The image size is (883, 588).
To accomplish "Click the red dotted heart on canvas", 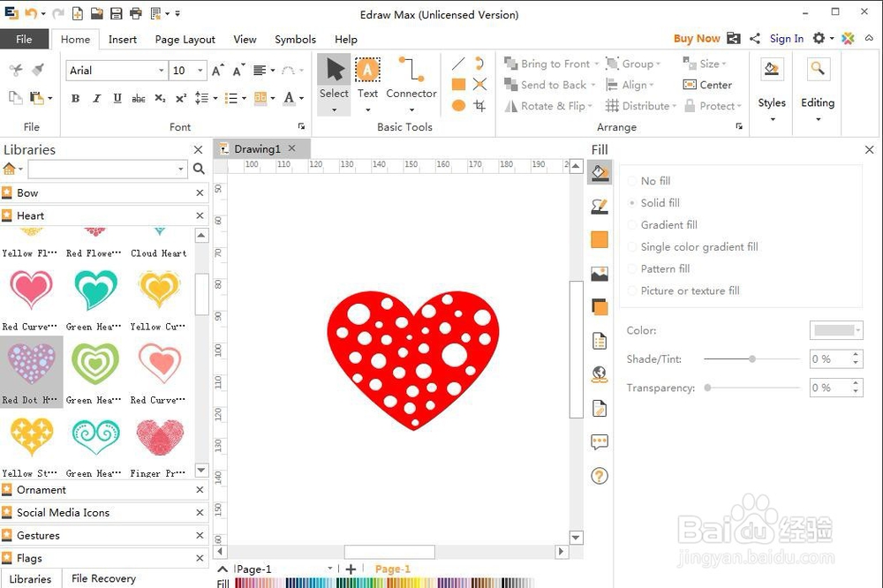I will point(412,360).
